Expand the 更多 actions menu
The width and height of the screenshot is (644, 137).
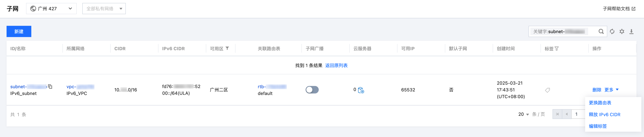point(611,90)
